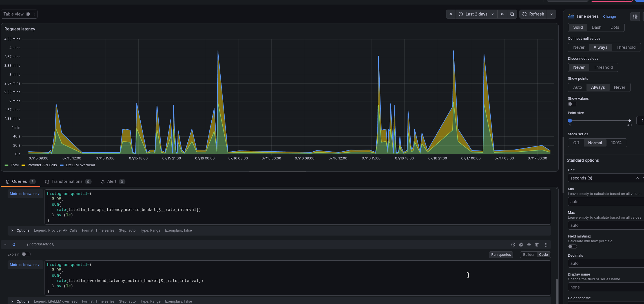Set Disconnect values to Threshold

pyautogui.click(x=603, y=67)
